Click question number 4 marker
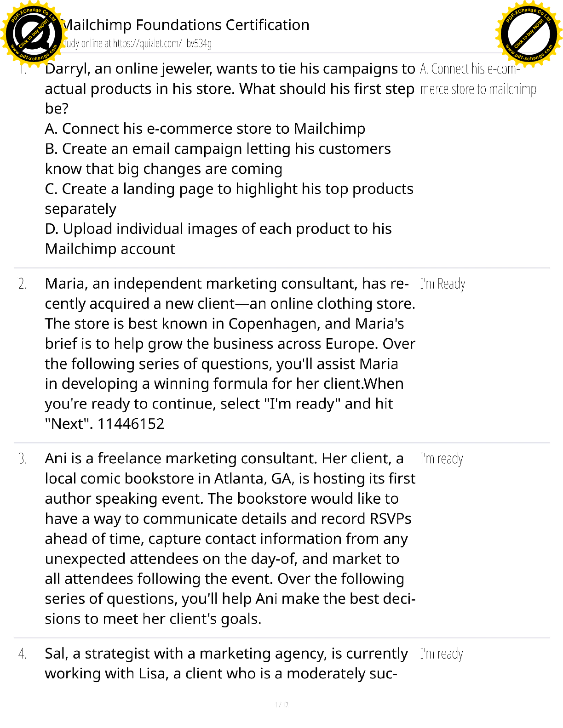 [x=23, y=654]
